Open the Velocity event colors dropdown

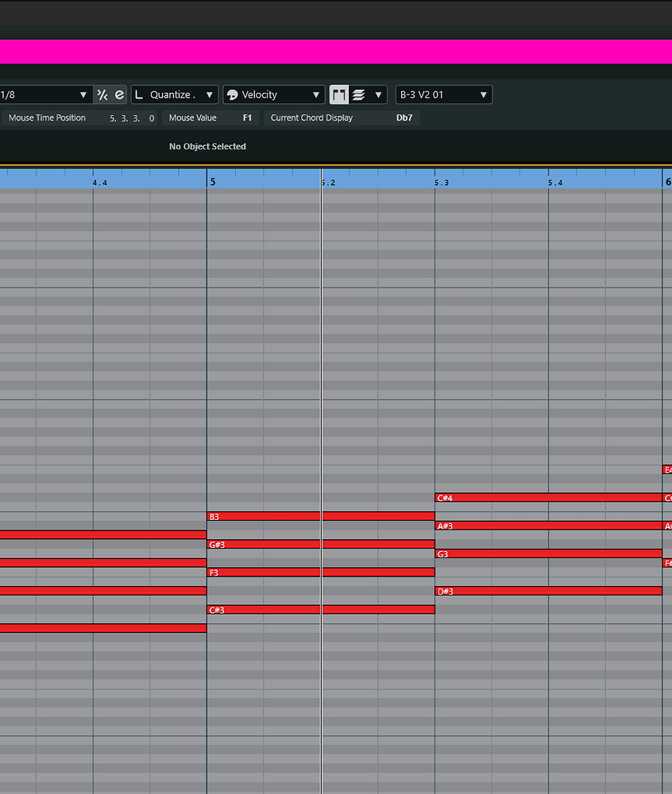click(x=316, y=94)
